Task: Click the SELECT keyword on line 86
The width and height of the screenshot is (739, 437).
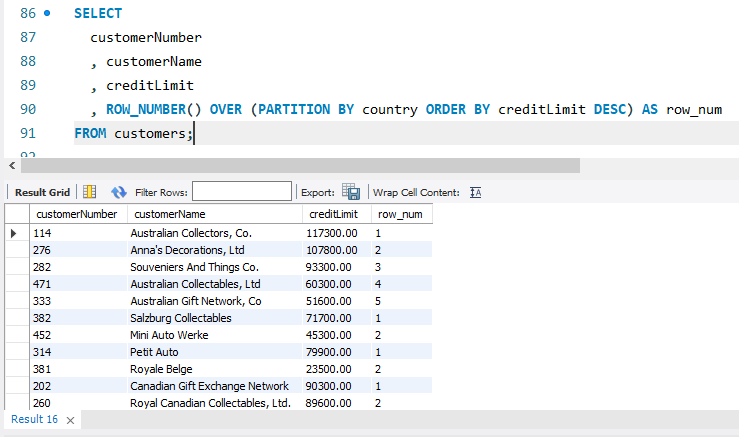Action: coord(98,13)
